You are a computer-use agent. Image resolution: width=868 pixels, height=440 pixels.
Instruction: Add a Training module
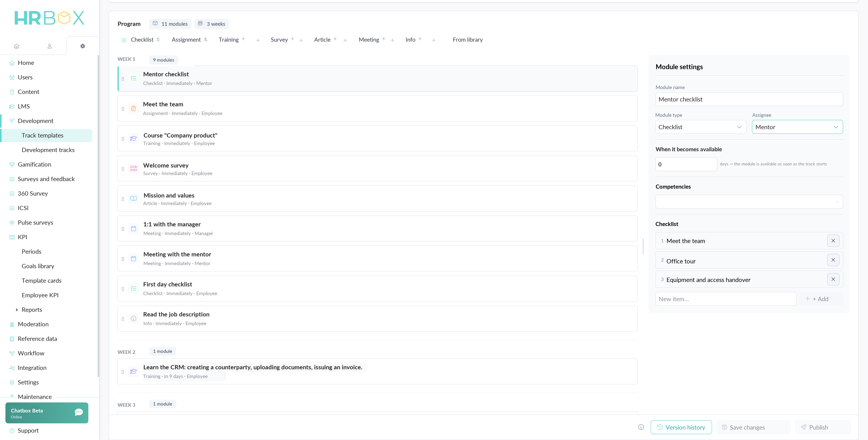[x=232, y=40]
